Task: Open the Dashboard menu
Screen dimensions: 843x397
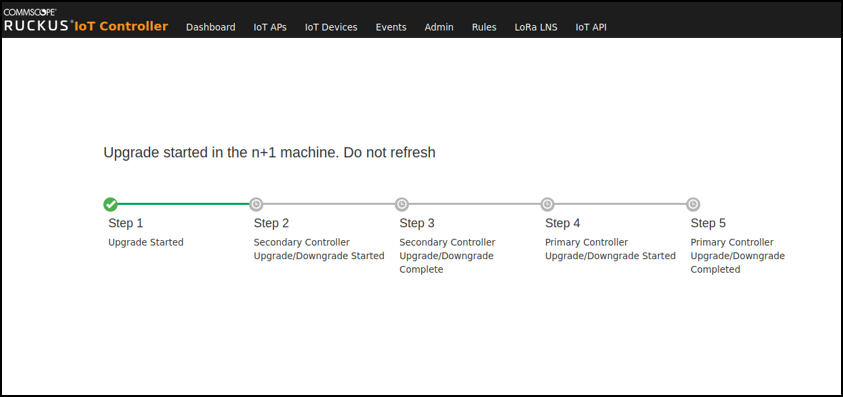Action: pyautogui.click(x=211, y=27)
